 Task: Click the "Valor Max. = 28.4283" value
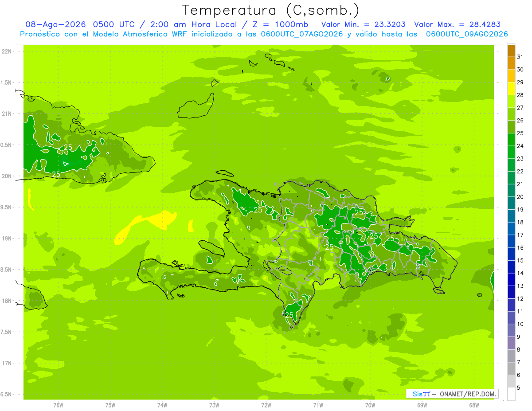(457, 24)
